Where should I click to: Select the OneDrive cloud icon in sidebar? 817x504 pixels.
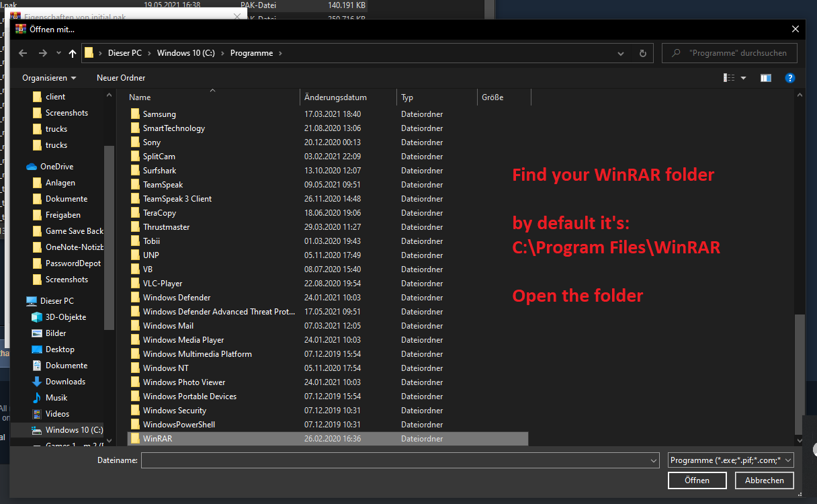(31, 167)
